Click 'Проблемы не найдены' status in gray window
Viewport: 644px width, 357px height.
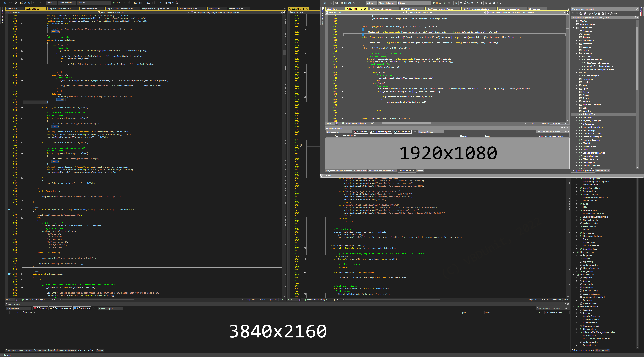pos(355,123)
